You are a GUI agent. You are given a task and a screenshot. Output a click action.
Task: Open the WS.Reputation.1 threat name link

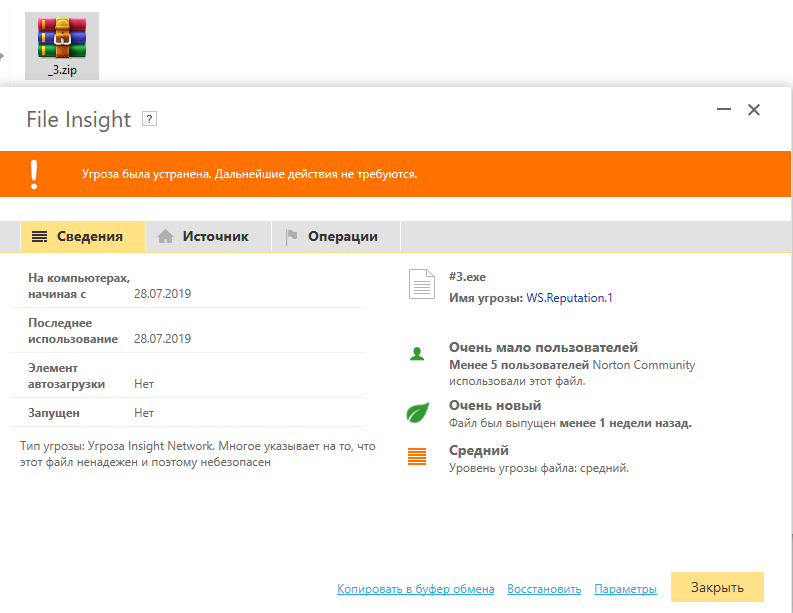[x=569, y=298]
